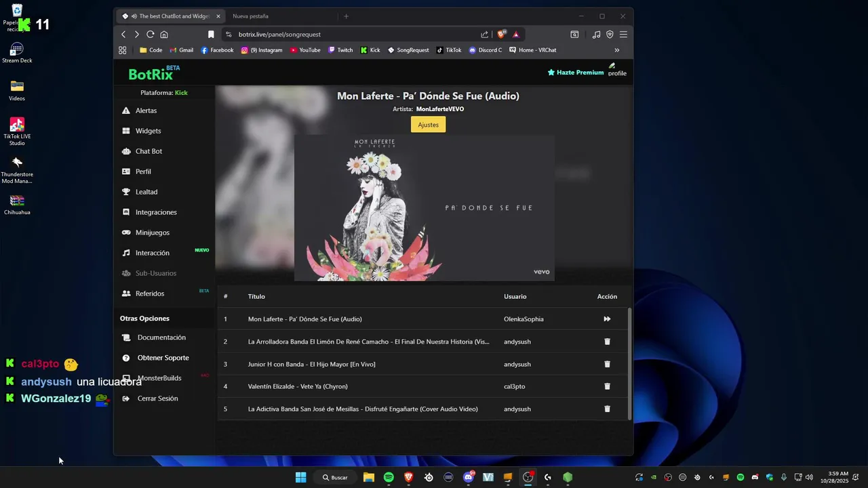Open Spotify from the taskbar
This screenshot has width=868, height=488.
(389, 477)
